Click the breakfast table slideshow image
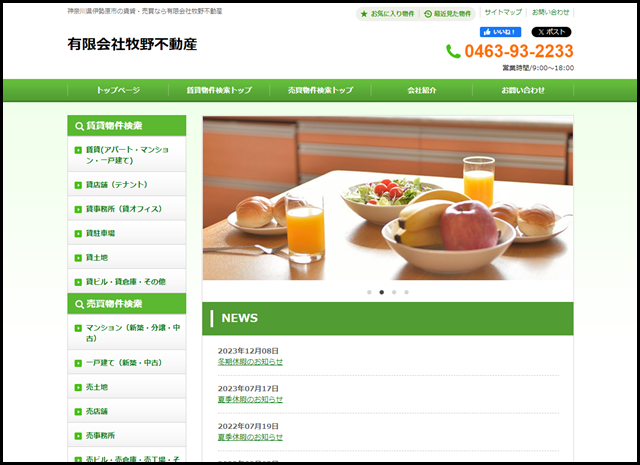 tap(388, 198)
